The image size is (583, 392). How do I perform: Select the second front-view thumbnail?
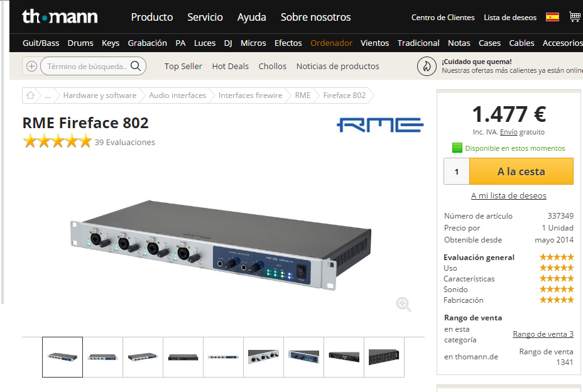[x=102, y=357]
